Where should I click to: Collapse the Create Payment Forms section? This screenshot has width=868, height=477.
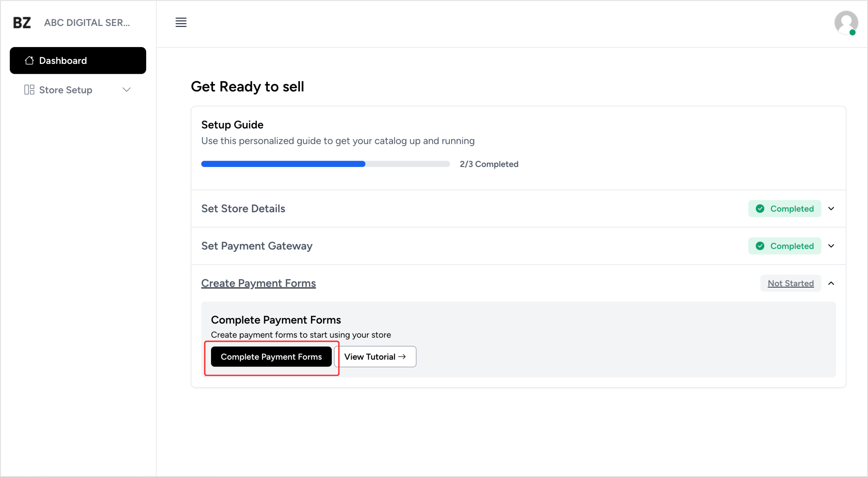[x=831, y=283]
